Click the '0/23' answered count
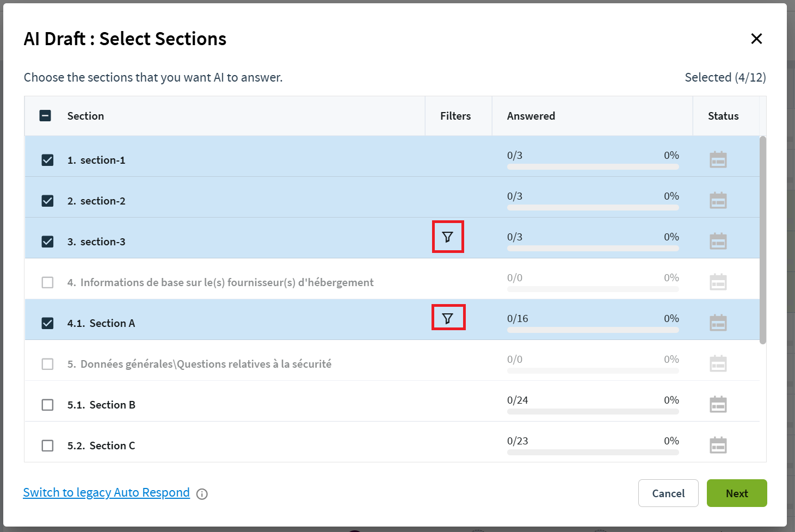Image resolution: width=795 pixels, height=532 pixels. [517, 441]
